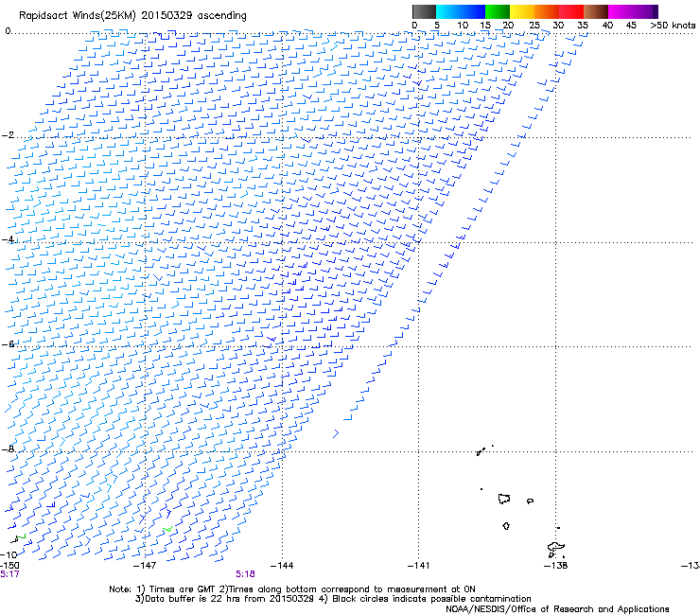This screenshot has width=700, height=615.
Task: Click the '>50 knots' legend label
Action: click(673, 26)
